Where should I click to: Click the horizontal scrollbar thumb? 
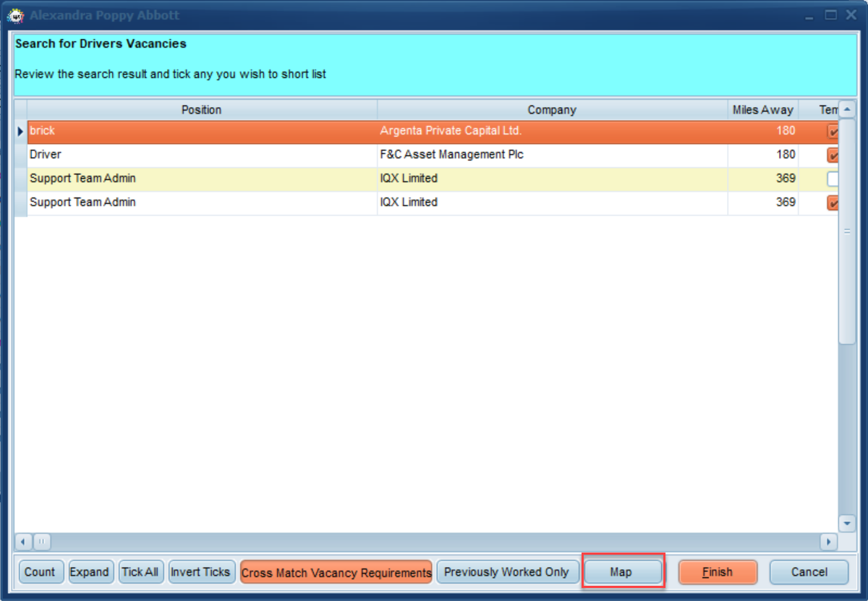41,541
